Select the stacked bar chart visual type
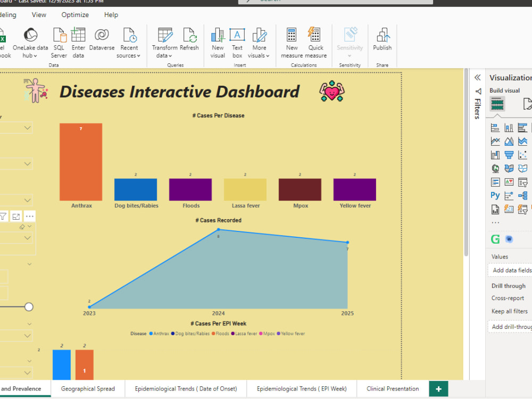532x399 pixels. [x=495, y=128]
